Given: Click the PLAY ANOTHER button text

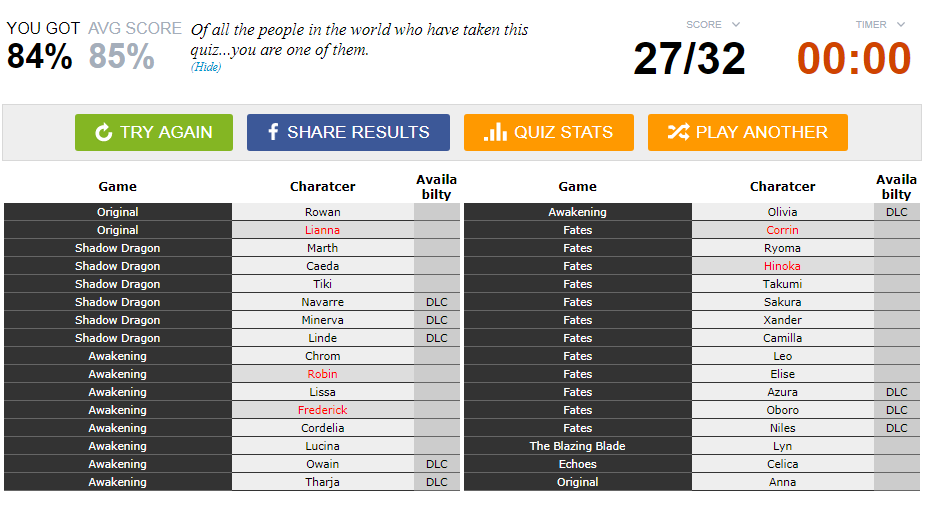Looking at the screenshot, I should [x=761, y=132].
